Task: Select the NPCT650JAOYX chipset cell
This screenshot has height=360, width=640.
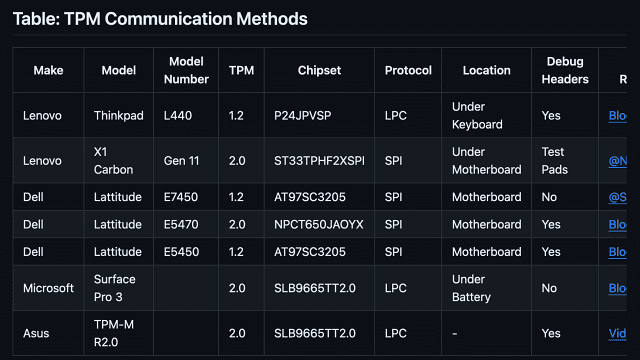Action: [x=319, y=224]
